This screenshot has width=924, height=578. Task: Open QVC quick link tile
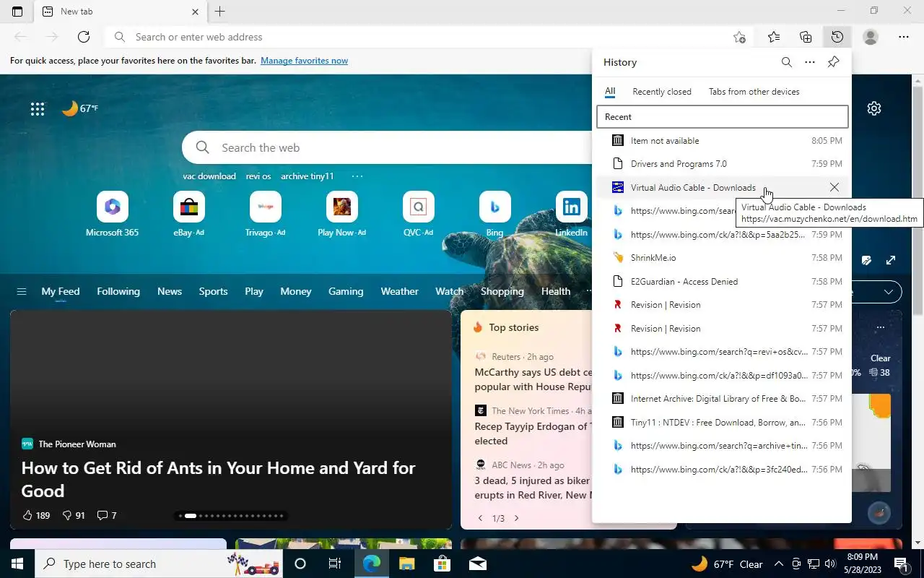click(x=418, y=214)
